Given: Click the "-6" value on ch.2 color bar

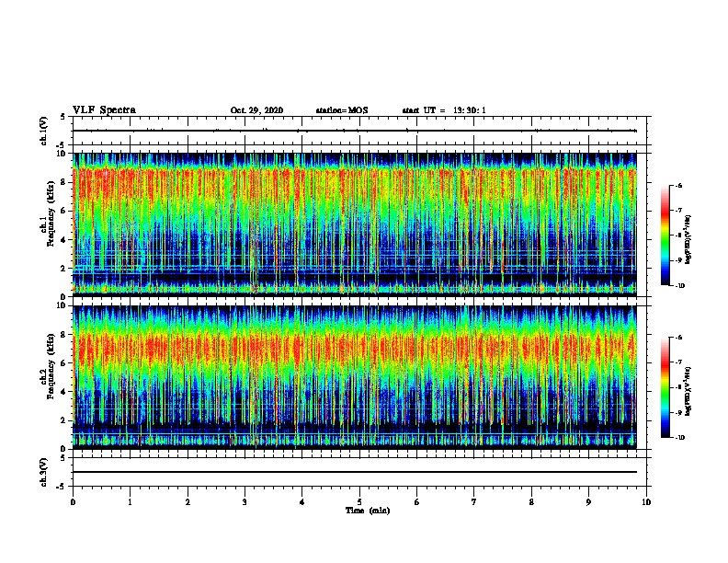Looking at the screenshot, I should coord(678,338).
